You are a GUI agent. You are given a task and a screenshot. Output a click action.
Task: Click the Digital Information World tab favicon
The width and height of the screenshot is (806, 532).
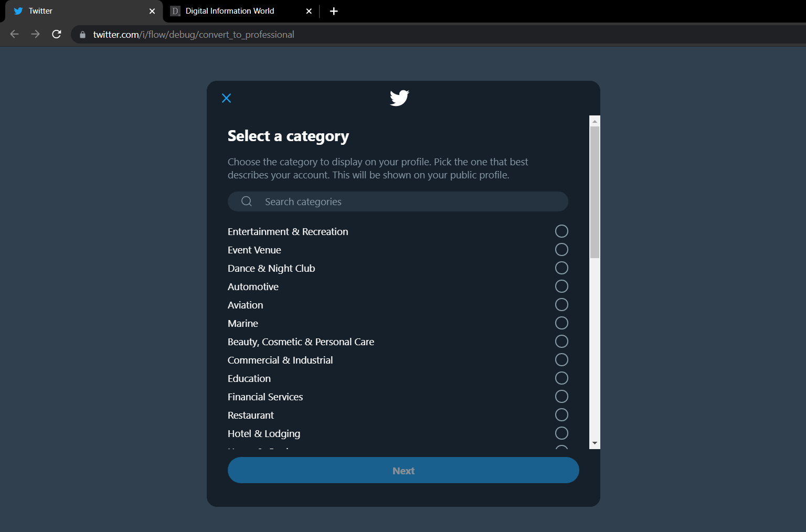pyautogui.click(x=174, y=10)
